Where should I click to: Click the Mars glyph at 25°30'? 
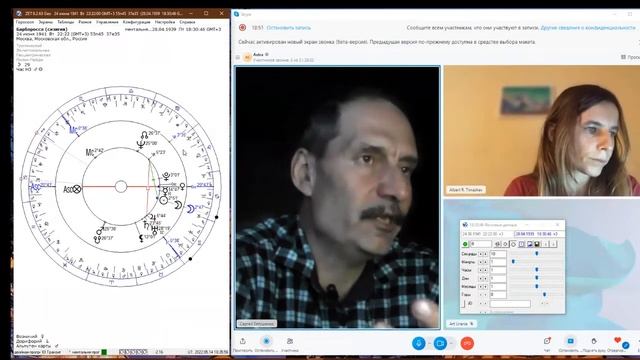100,231
